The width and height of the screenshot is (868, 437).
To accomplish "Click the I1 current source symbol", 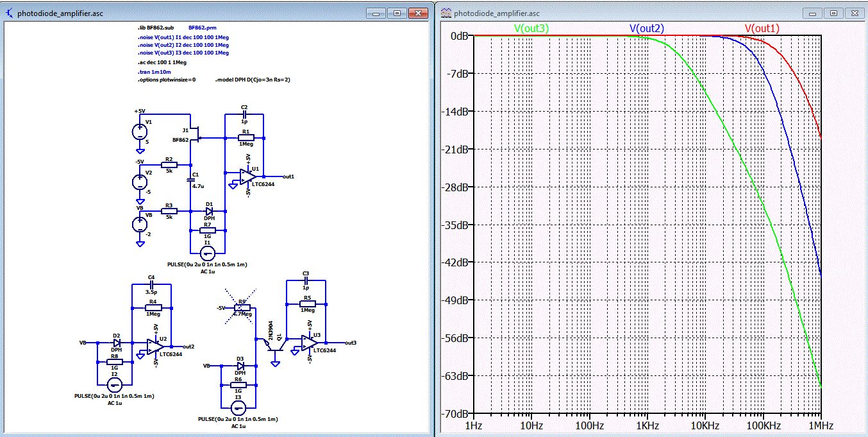I will [207, 254].
